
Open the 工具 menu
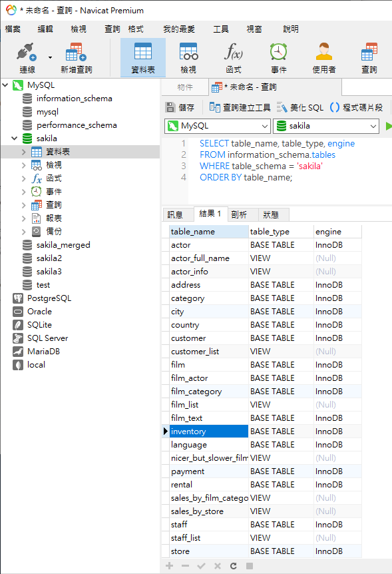point(221,29)
